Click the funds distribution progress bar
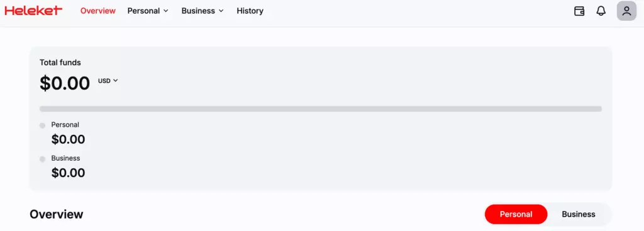The image size is (644, 231). point(320,109)
